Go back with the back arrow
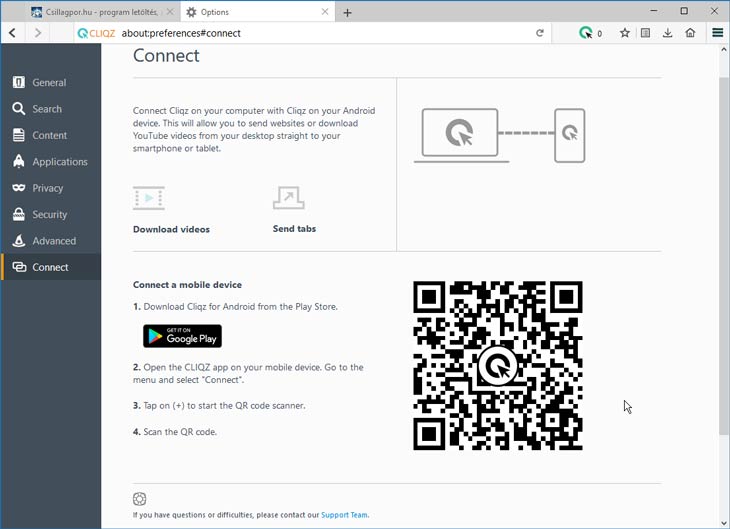 point(13,33)
